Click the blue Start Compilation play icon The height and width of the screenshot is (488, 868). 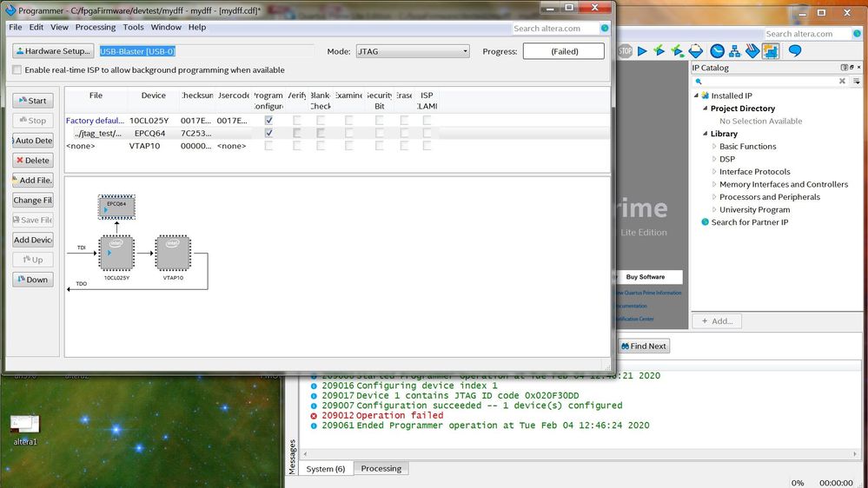(642, 51)
